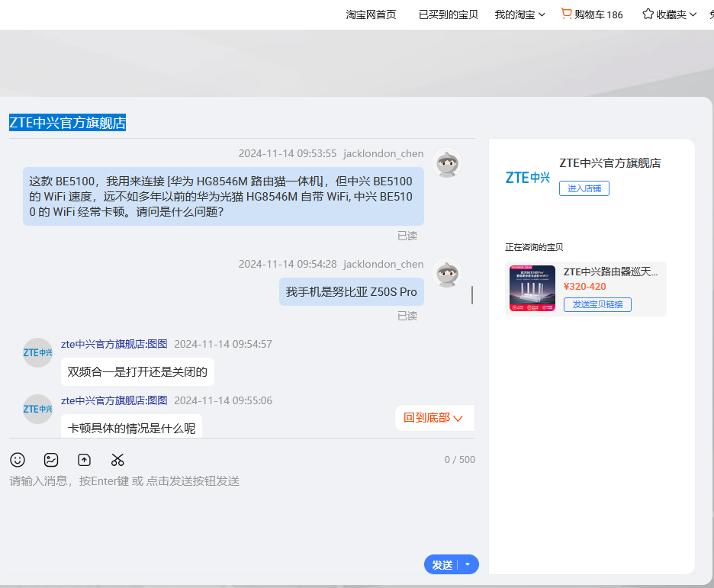Viewport: 714px width, 588px height.
Task: Click the message 卡顿具体的情况是什么呢
Action: [x=132, y=426]
